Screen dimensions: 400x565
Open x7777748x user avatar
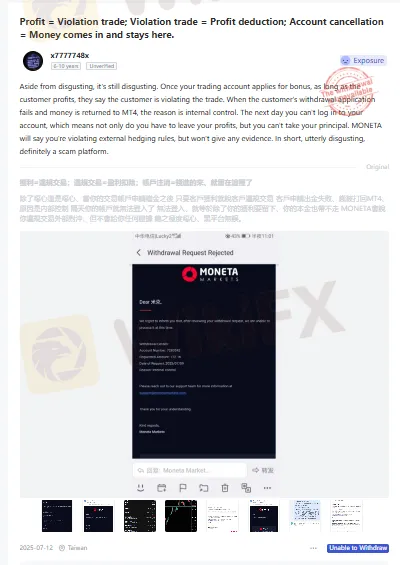pyautogui.click(x=33, y=61)
